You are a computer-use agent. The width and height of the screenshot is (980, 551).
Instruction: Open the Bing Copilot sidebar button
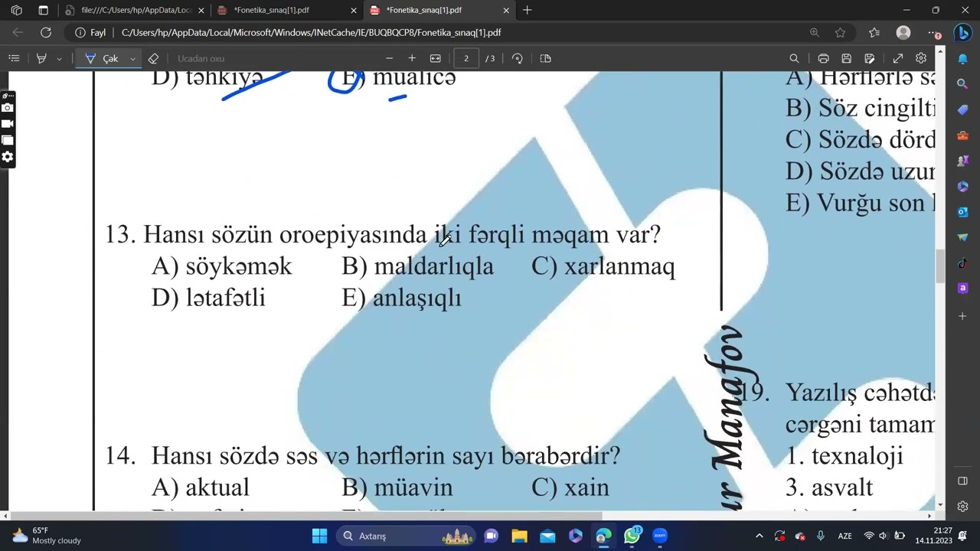click(962, 33)
